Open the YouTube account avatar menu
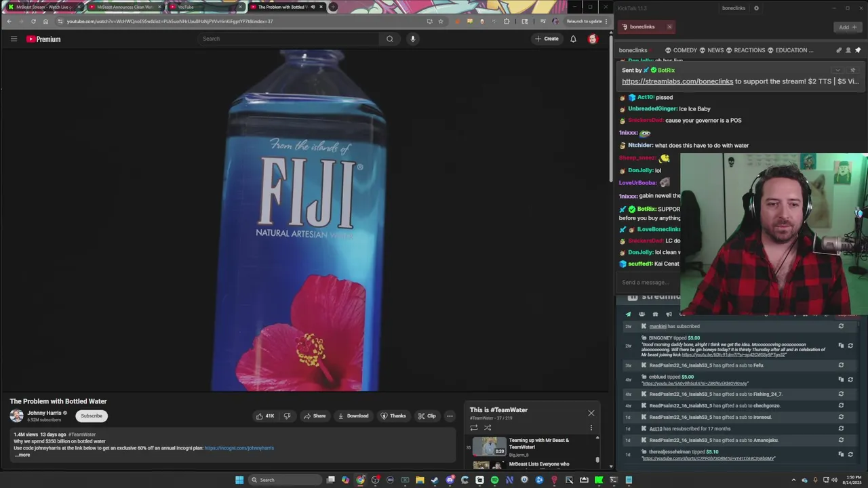This screenshot has width=868, height=488. [593, 39]
